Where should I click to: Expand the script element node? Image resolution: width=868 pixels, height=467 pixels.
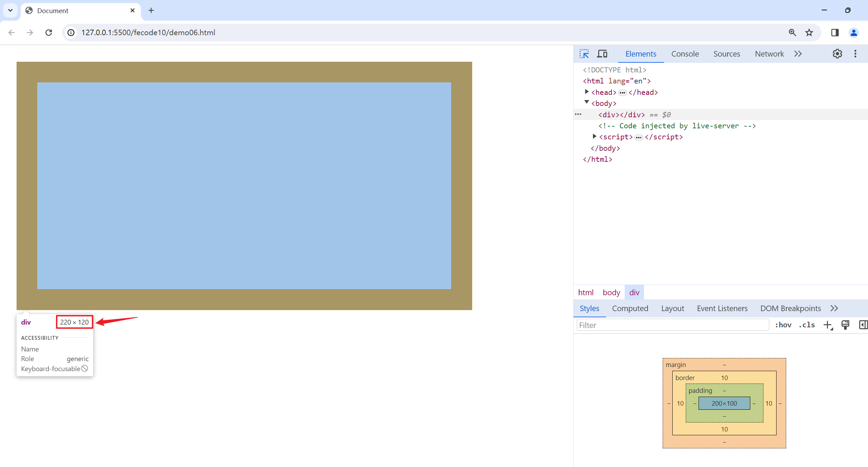[594, 136]
